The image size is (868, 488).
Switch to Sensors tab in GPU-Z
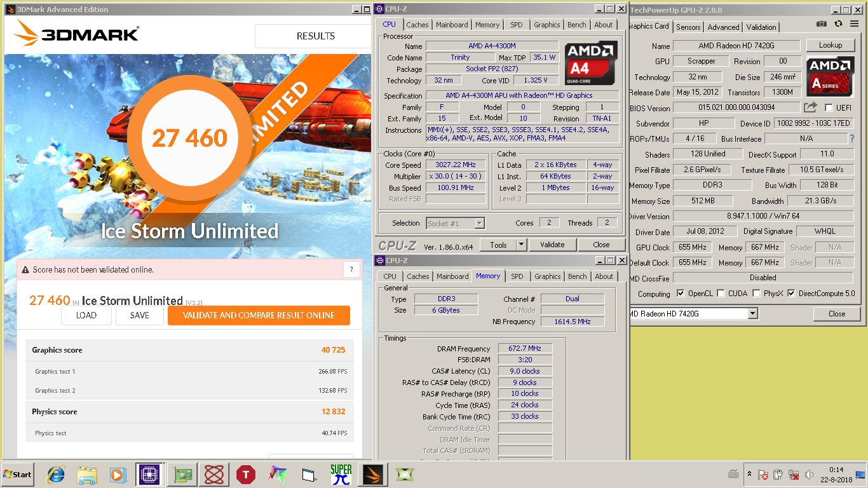pyautogui.click(x=688, y=27)
